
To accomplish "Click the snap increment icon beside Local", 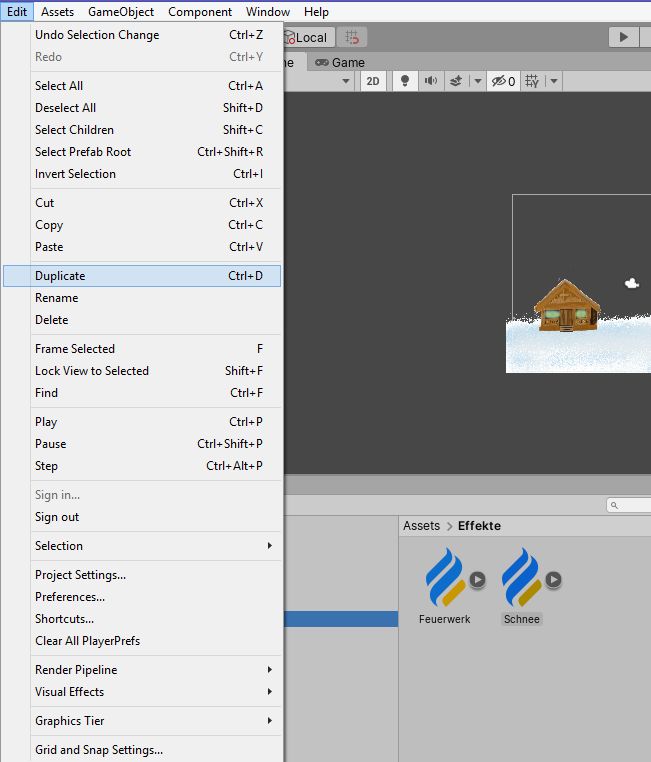I will [352, 37].
